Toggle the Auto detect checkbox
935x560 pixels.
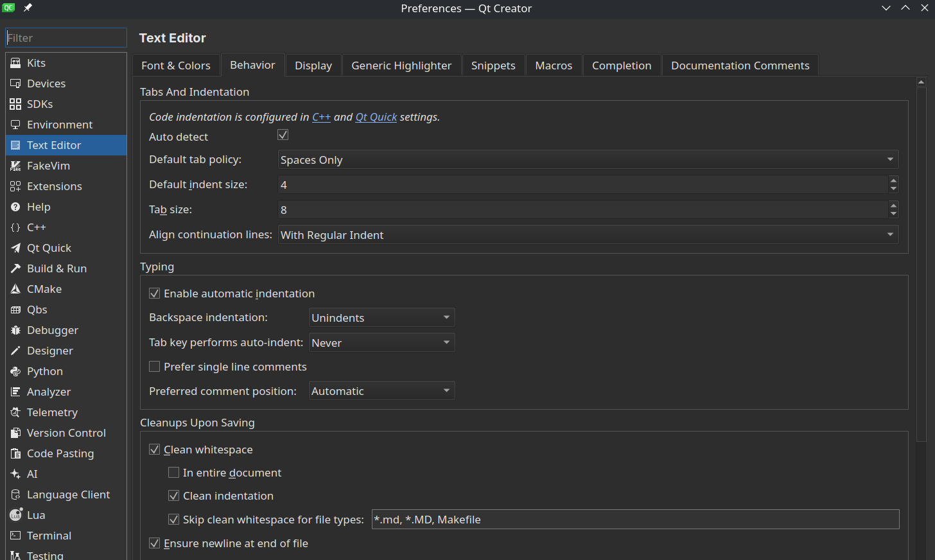click(283, 134)
